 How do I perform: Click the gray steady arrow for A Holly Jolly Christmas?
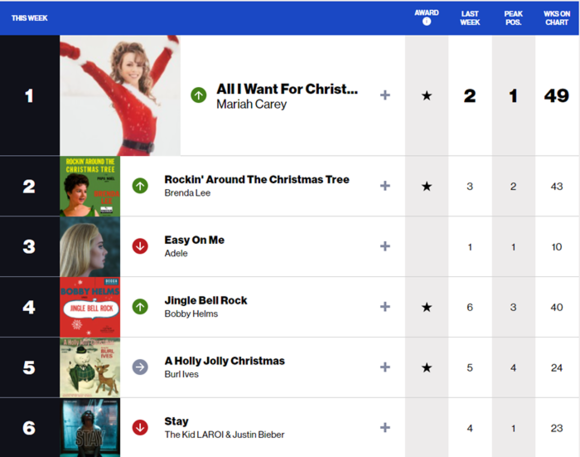[140, 367]
